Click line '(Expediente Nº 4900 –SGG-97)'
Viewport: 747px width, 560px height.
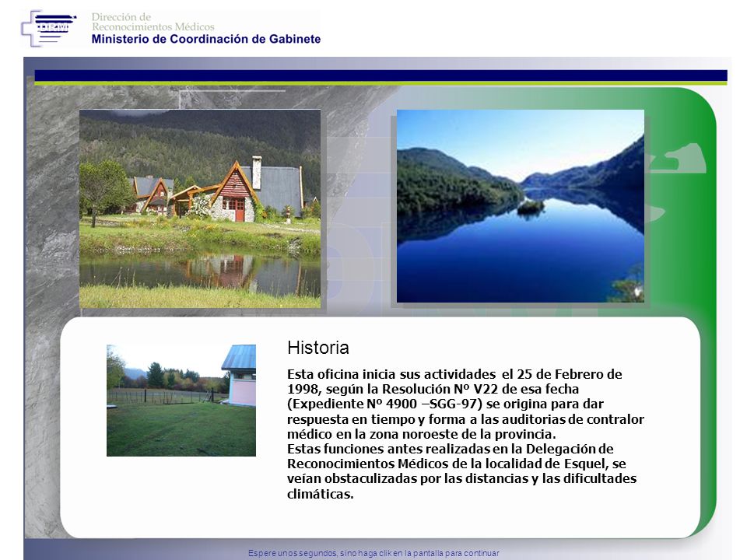[x=445, y=404]
